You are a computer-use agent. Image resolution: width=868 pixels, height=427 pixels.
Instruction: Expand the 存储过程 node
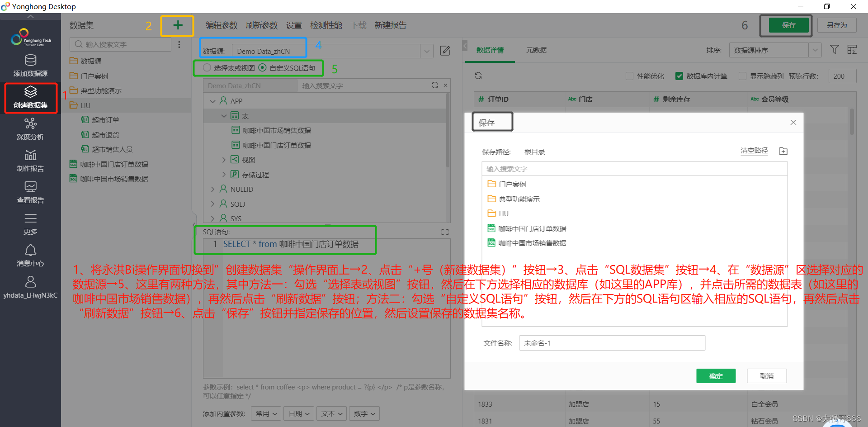coord(224,175)
